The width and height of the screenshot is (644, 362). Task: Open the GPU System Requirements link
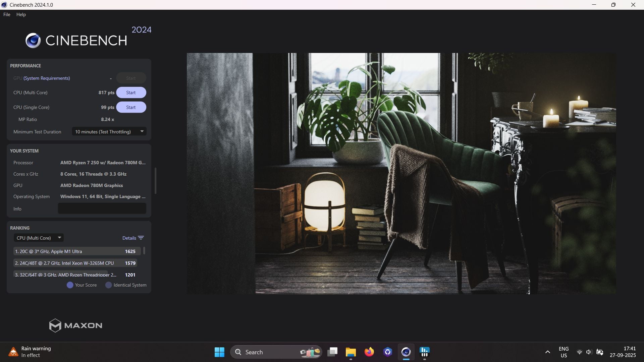47,78
